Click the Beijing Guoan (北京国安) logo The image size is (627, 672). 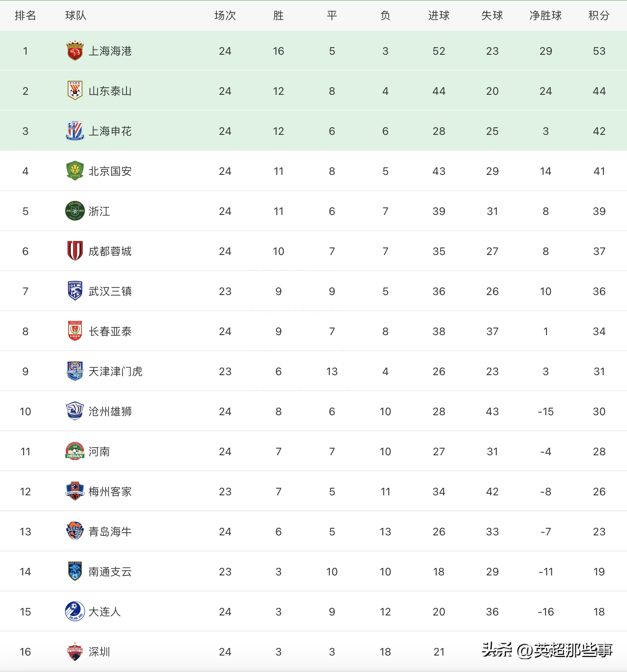coord(75,171)
